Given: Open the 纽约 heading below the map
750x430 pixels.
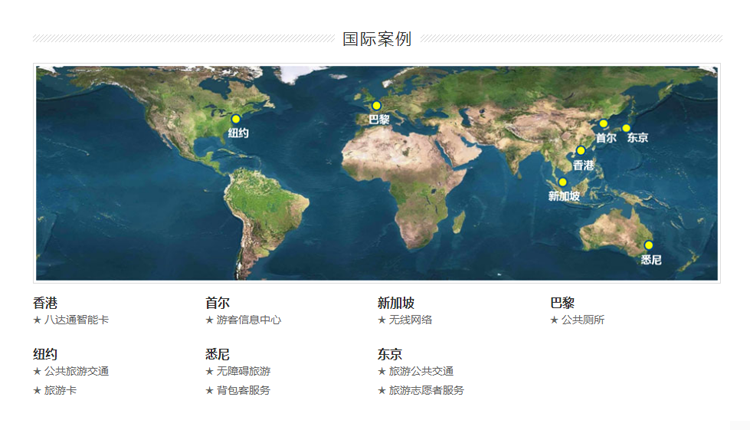Looking at the screenshot, I should pyautogui.click(x=45, y=354).
